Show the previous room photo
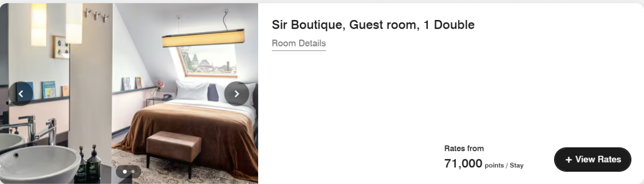Image resolution: width=644 pixels, height=184 pixels. 21,94
